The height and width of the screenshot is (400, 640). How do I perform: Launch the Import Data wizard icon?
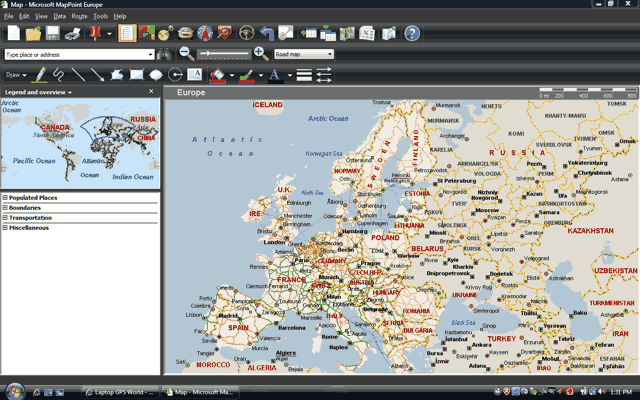[x=309, y=33]
